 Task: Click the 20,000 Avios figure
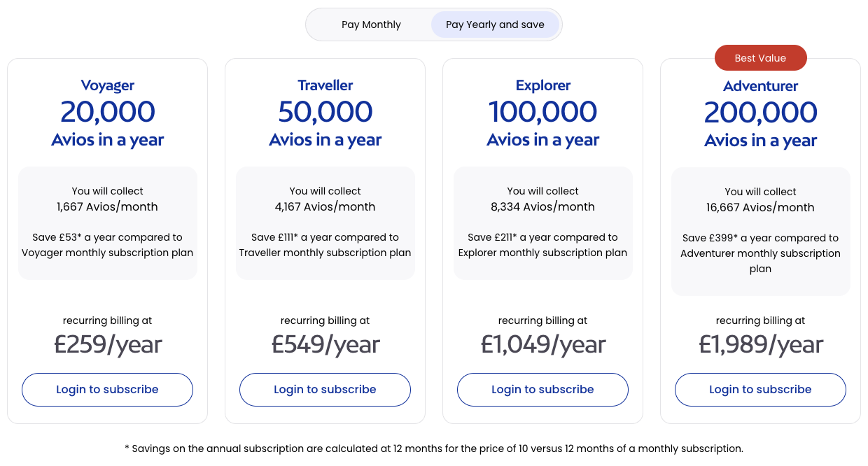click(x=108, y=112)
